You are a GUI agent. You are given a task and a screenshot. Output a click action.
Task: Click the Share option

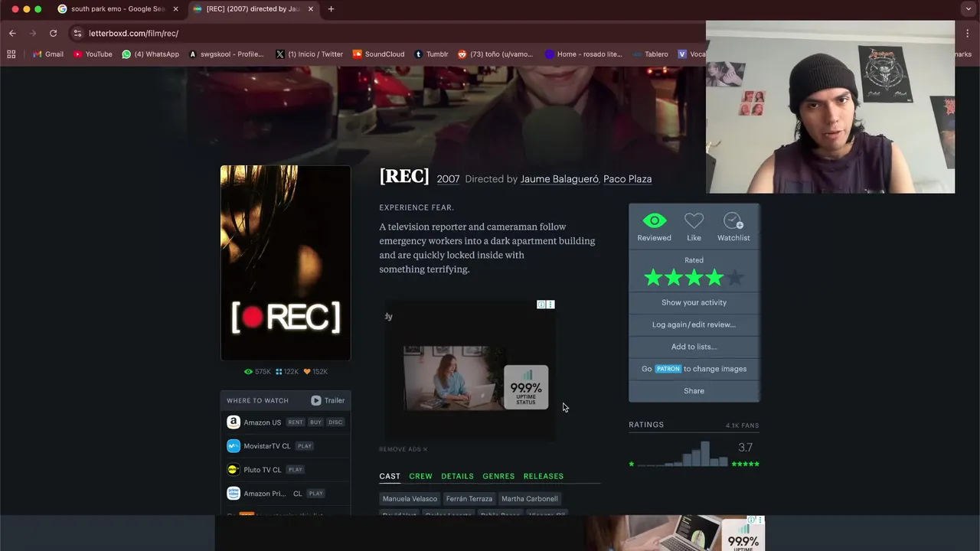pyautogui.click(x=694, y=391)
